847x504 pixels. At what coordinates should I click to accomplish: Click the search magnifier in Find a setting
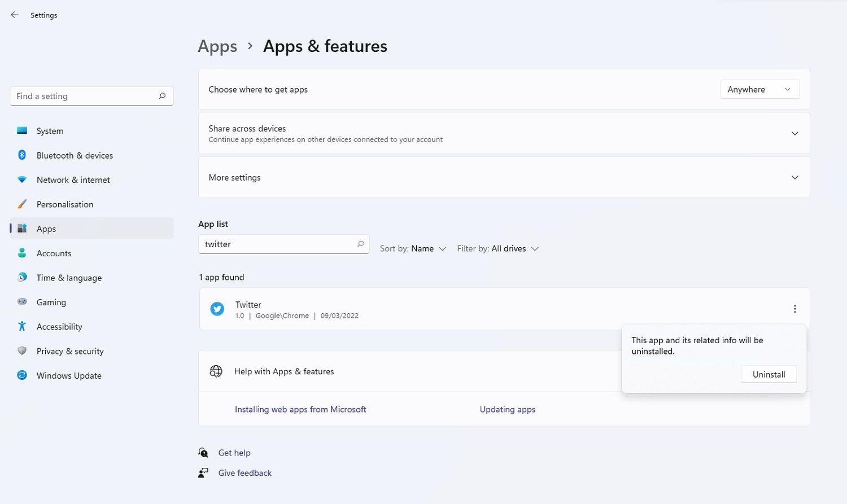[x=162, y=96]
